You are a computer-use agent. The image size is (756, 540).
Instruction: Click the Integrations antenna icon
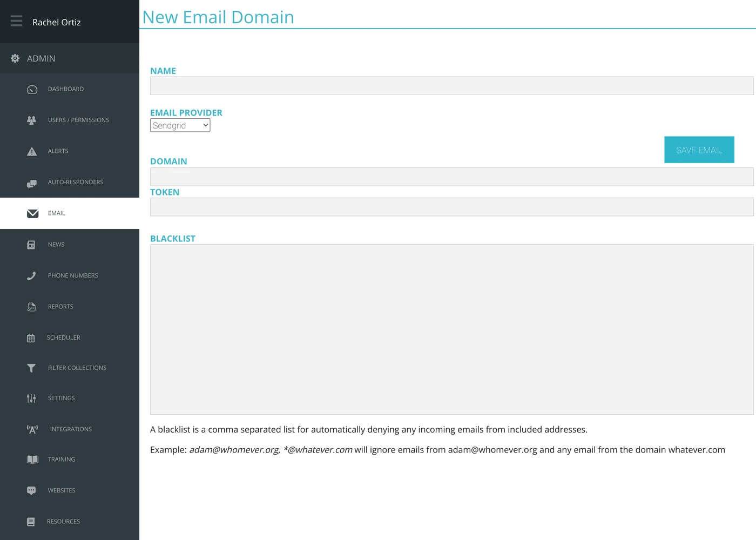coord(32,429)
